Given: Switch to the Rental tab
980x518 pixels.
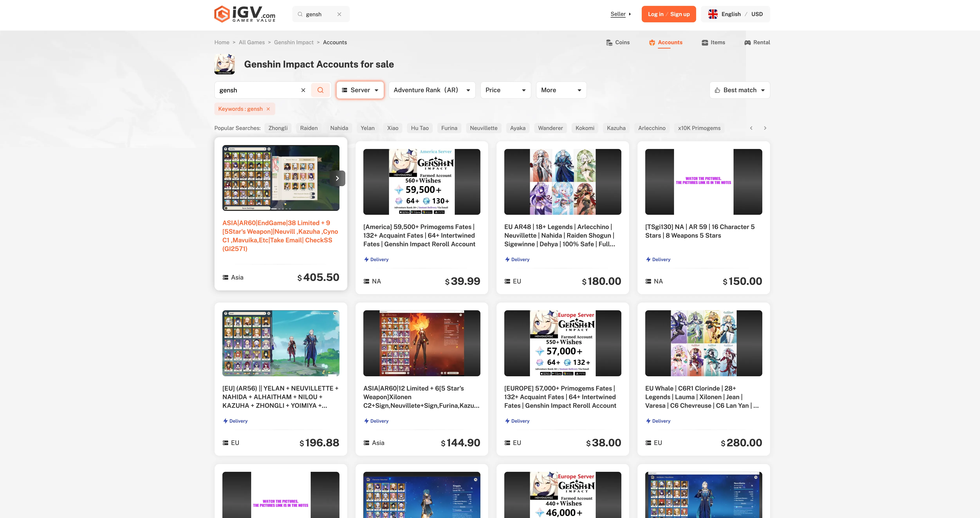Looking at the screenshot, I should [757, 43].
